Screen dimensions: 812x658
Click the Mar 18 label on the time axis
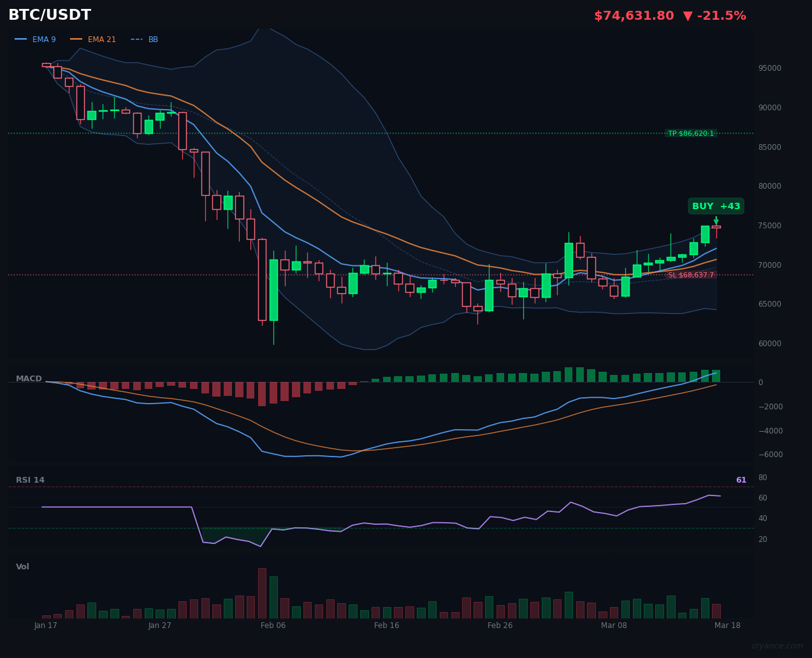point(727,625)
